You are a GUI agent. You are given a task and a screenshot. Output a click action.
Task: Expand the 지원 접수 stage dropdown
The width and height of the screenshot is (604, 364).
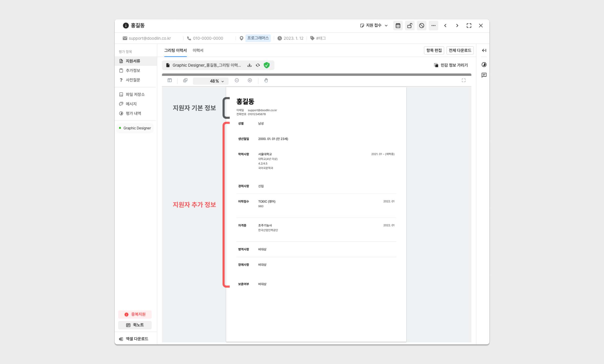point(374,25)
